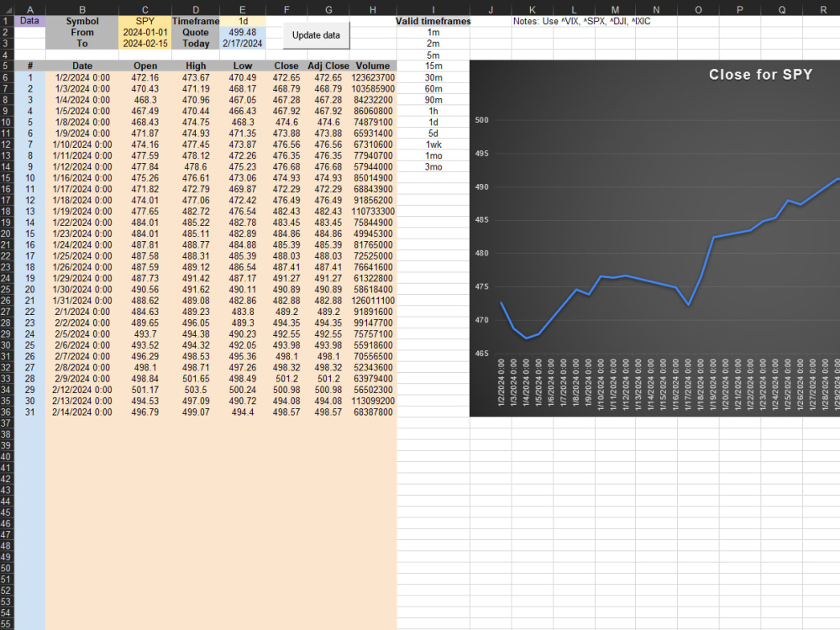The height and width of the screenshot is (630, 840).
Task: Select the 5m timeframe entry
Action: pyautogui.click(x=433, y=55)
